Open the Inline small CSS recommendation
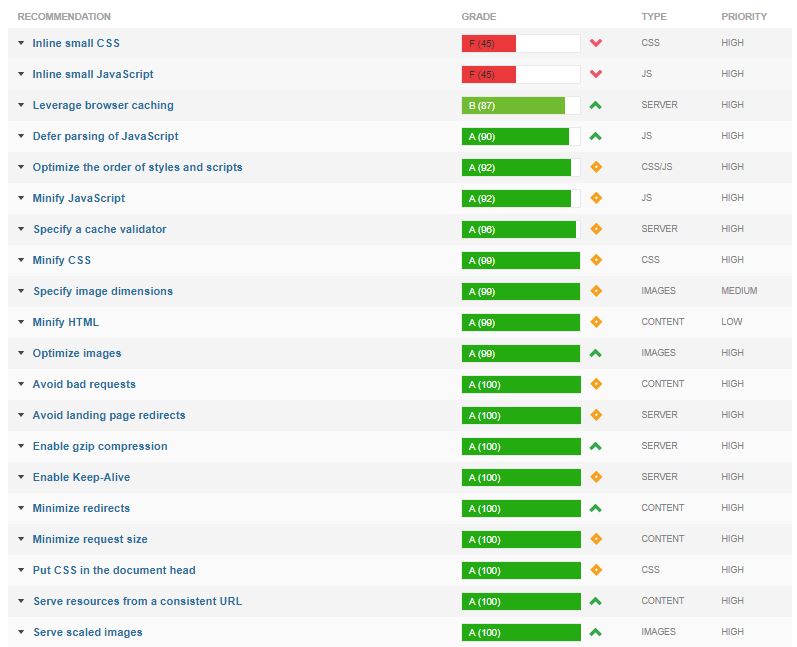Image resolution: width=797 pixels, height=647 pixels. 76,43
